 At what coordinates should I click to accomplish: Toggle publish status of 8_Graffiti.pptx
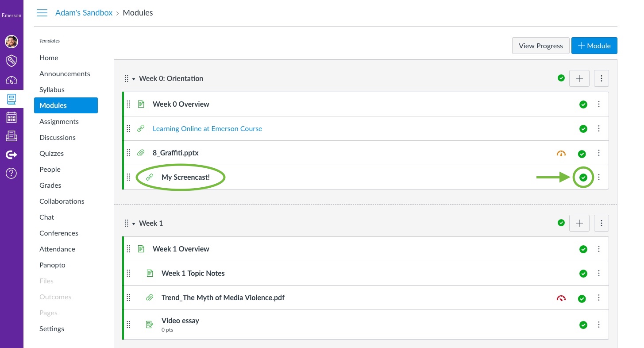coord(582,154)
